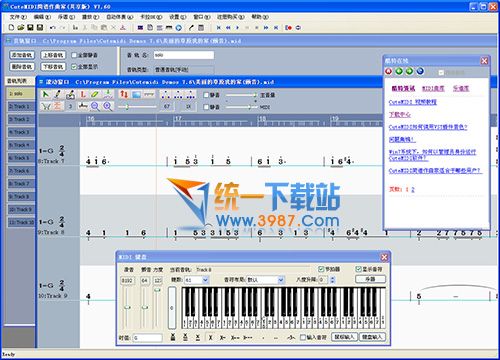Click the blue picture view icon
500x360 pixels.
click(136, 95)
